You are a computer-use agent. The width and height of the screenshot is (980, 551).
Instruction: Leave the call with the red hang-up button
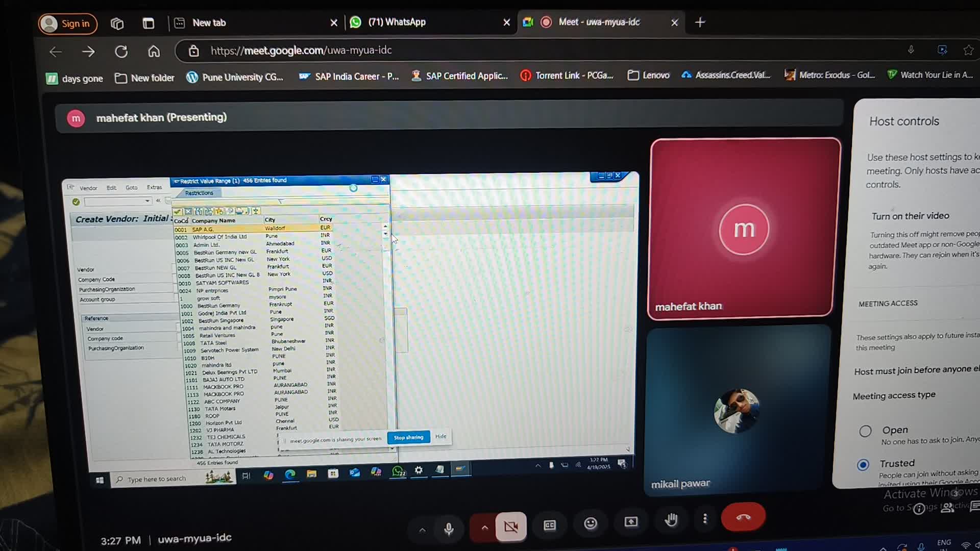[x=743, y=517]
